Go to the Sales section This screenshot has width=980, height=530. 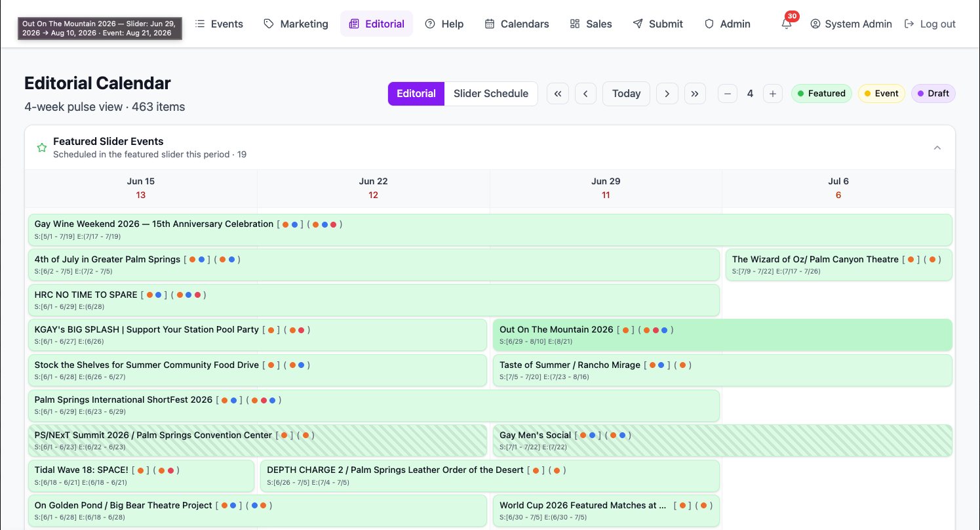tap(591, 24)
